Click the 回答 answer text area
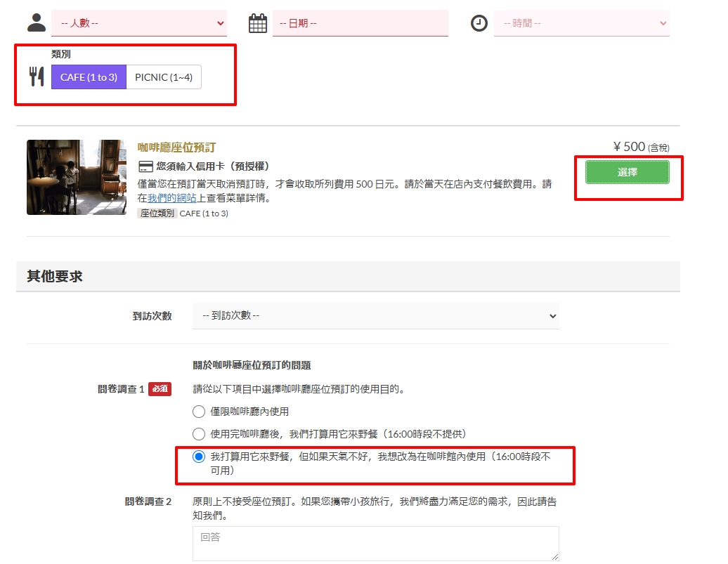728x564 pixels. [x=375, y=543]
